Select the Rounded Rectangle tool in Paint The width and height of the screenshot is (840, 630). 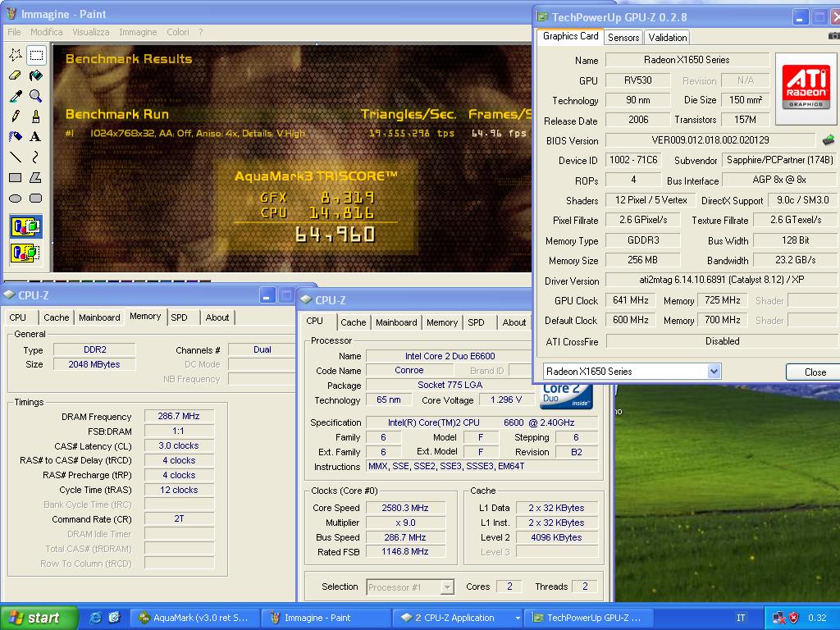click(x=36, y=199)
